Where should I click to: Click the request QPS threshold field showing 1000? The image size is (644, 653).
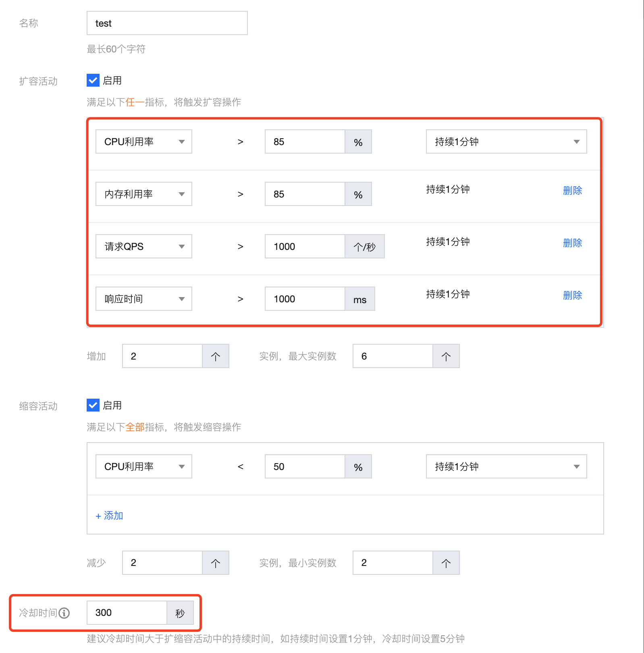coord(305,246)
